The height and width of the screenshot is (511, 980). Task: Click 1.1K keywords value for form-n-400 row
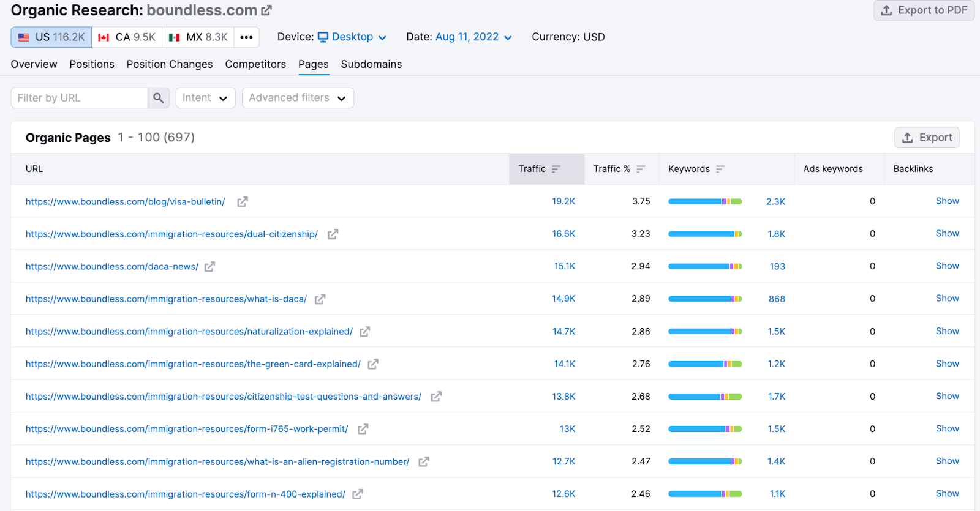click(777, 494)
